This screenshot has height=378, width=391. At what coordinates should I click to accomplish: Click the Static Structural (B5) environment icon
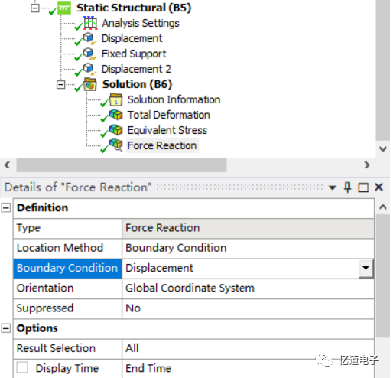click(x=64, y=8)
